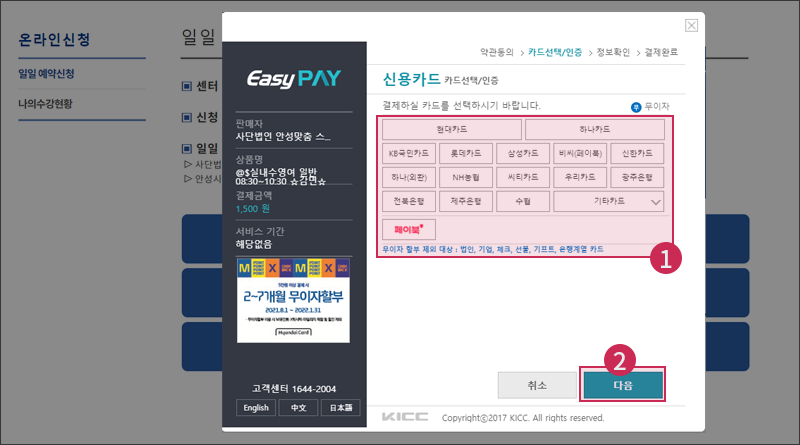Close the EasyPay payment dialog

(x=691, y=26)
